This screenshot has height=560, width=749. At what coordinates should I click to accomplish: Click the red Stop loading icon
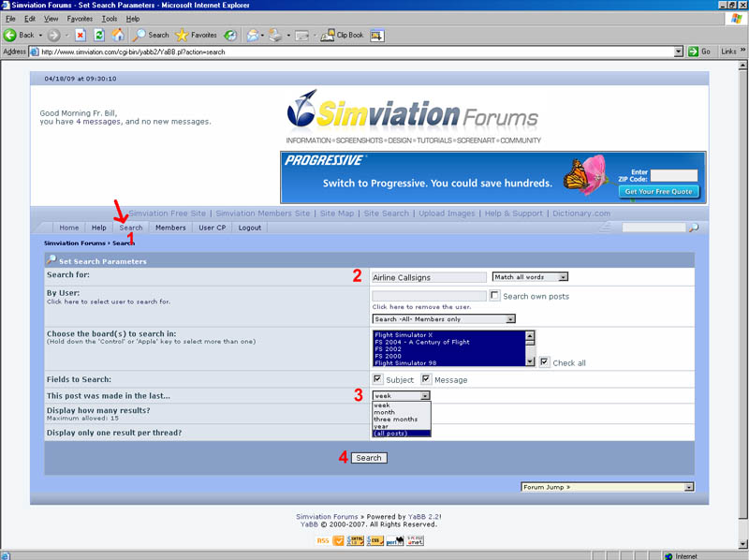click(x=80, y=35)
